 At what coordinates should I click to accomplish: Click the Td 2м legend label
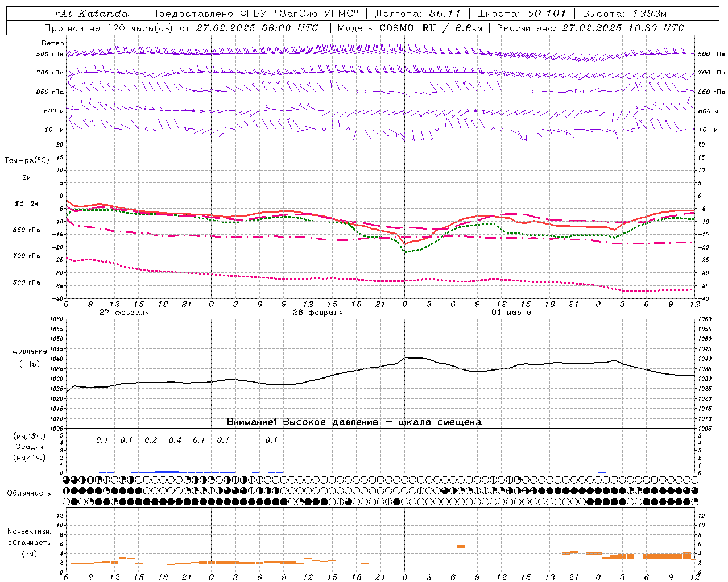[26, 203]
